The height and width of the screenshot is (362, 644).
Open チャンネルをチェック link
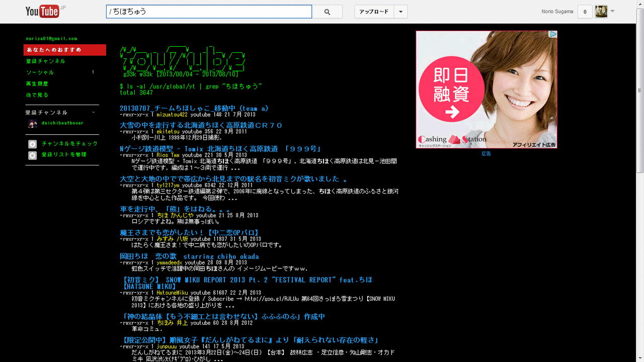click(x=70, y=144)
